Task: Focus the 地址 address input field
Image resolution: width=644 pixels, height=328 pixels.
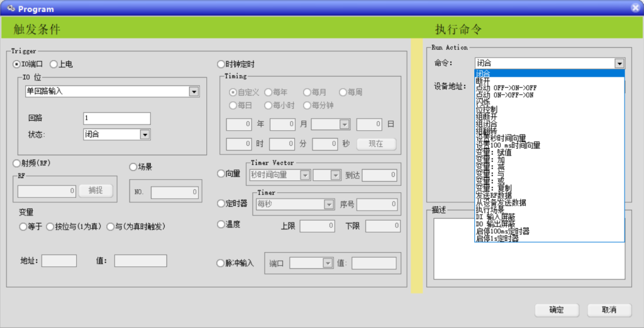Action: pyautogui.click(x=58, y=261)
